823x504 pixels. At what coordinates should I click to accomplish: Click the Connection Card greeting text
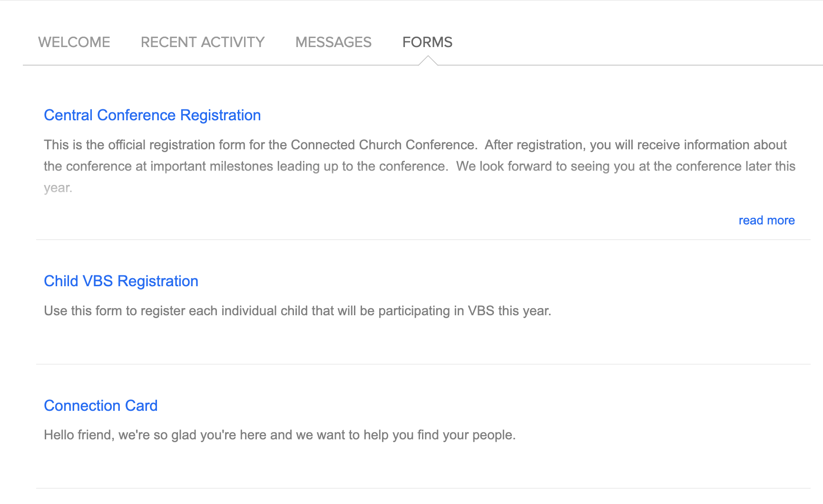coord(280,434)
